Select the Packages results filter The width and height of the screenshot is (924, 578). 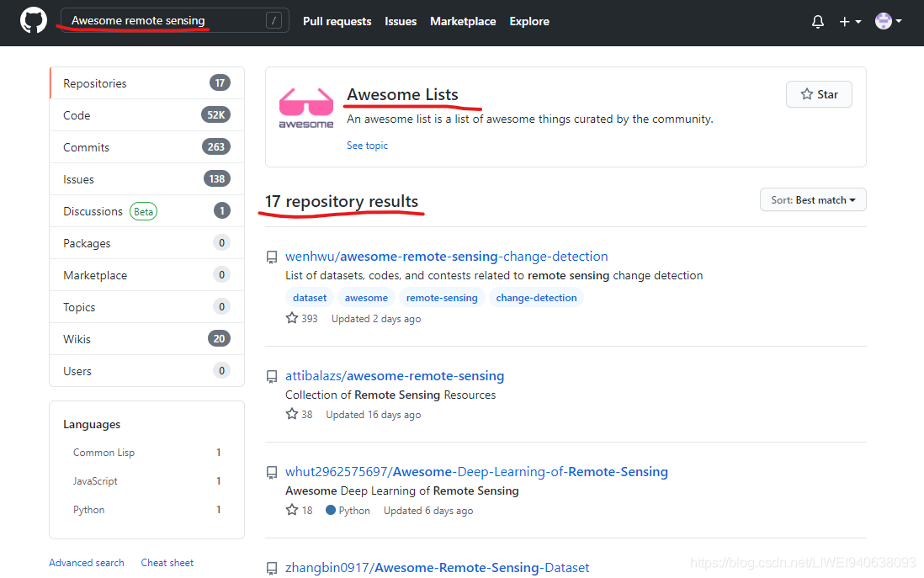point(146,243)
